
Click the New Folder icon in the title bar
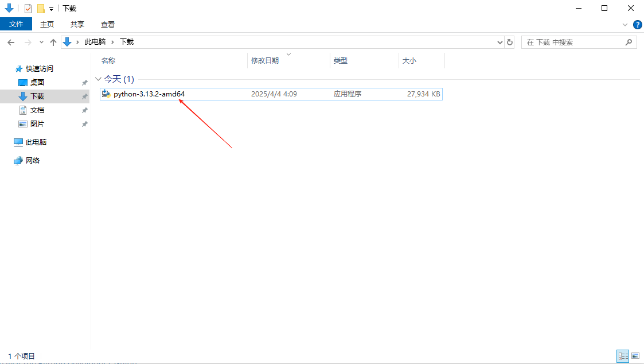click(41, 9)
